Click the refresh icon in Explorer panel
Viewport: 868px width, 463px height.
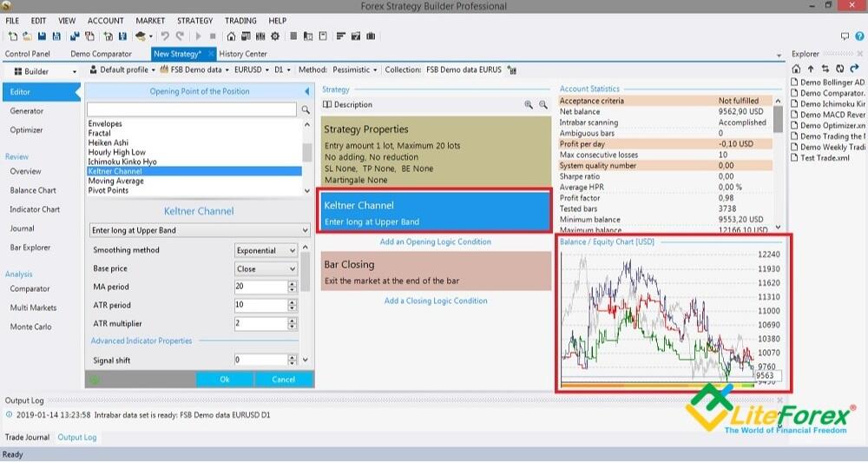point(839,69)
